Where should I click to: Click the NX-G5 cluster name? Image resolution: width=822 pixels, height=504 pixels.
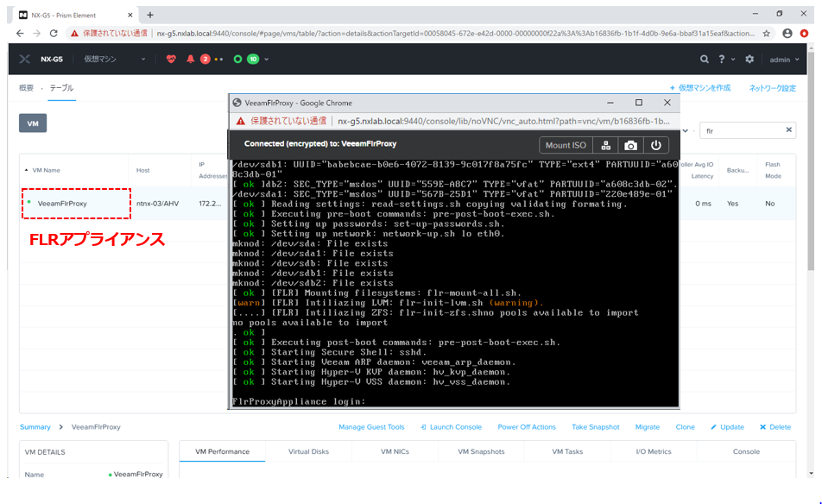[52, 60]
